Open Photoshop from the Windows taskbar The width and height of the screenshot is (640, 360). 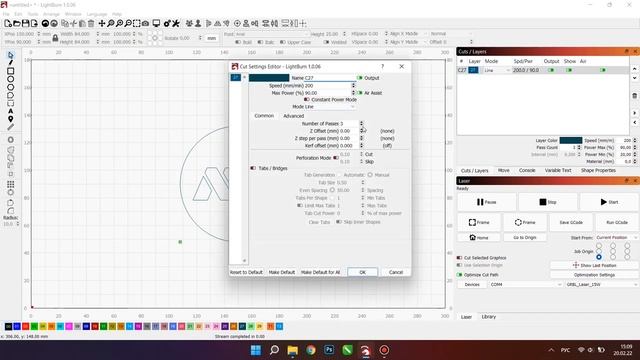pos(329,350)
